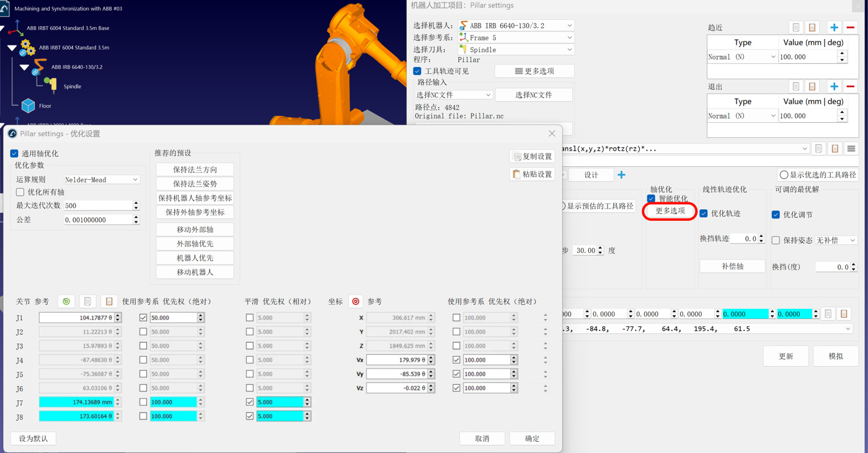Image resolution: width=868 pixels, height=453 pixels.
Task: Click the 确定 button
Action: [x=532, y=439]
